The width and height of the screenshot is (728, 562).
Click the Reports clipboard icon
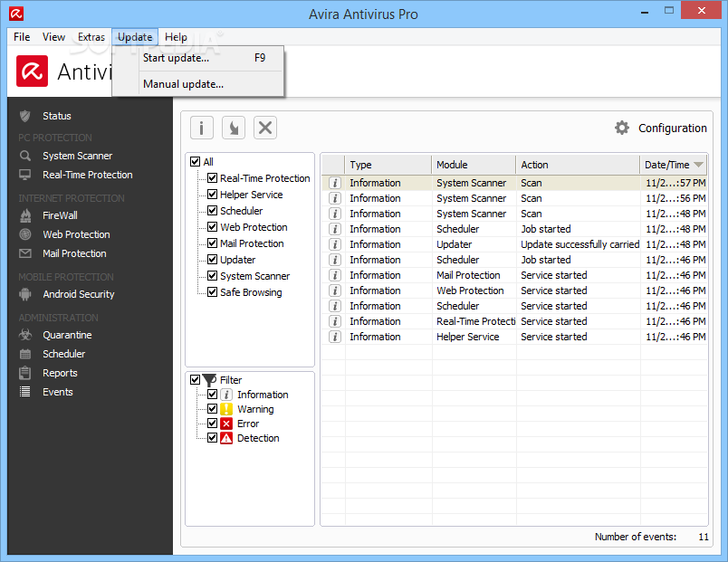point(25,373)
